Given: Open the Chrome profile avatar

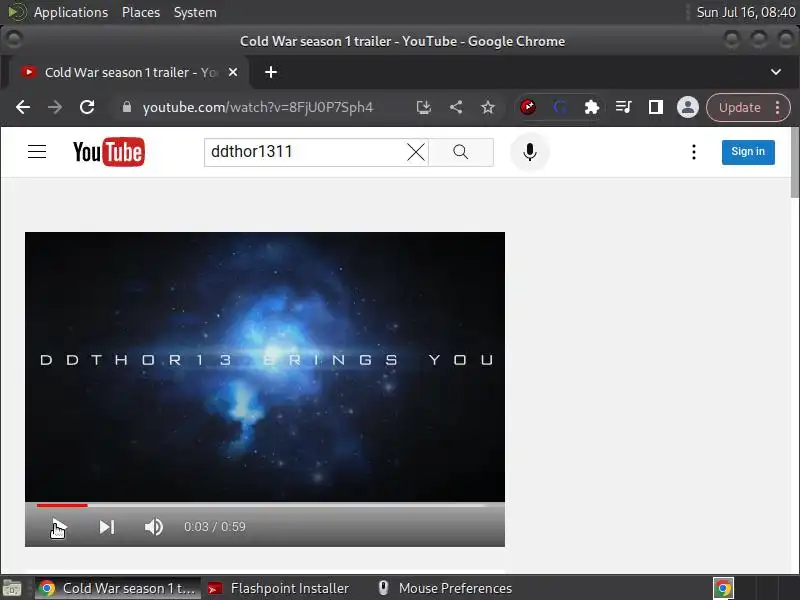Looking at the screenshot, I should coord(688,107).
